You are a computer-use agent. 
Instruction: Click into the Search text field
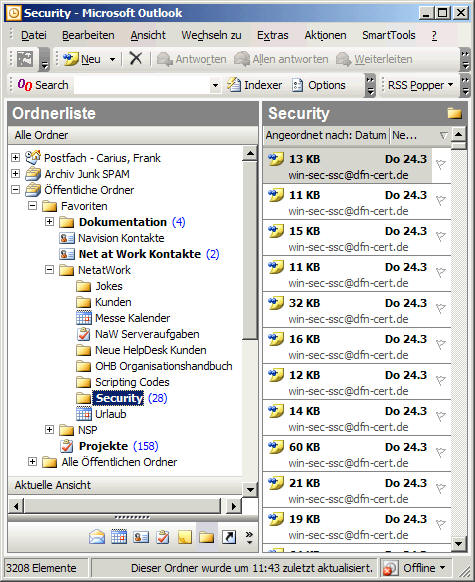click(142, 85)
